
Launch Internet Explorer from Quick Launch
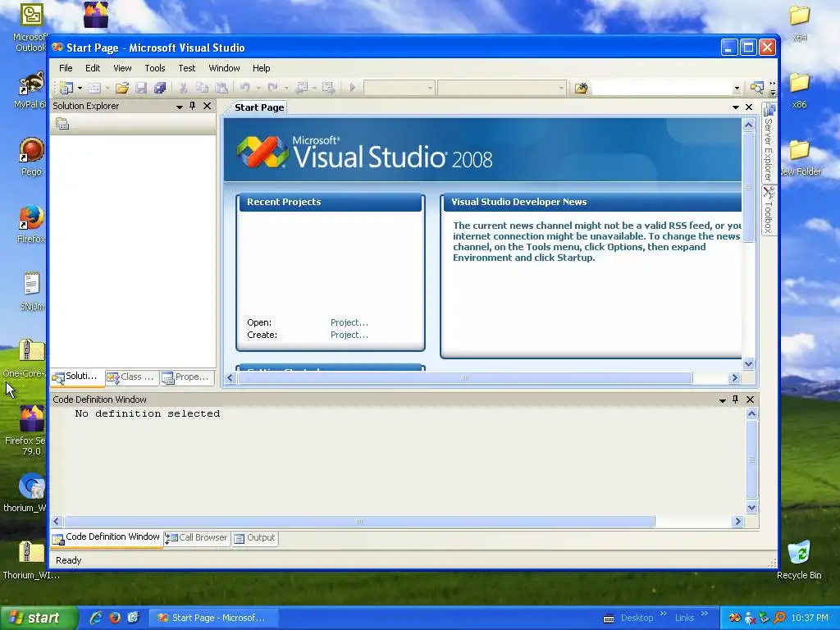(x=96, y=618)
